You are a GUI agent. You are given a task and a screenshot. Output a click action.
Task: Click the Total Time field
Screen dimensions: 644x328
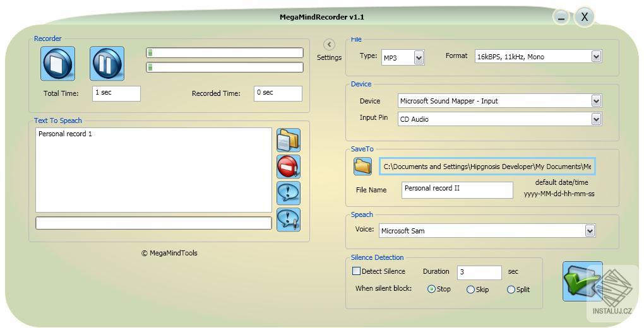coord(116,93)
